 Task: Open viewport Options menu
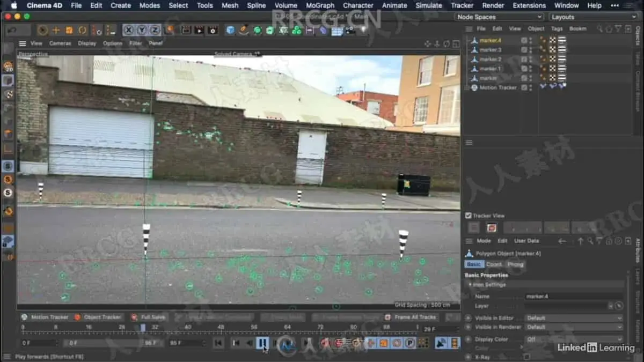click(x=113, y=43)
